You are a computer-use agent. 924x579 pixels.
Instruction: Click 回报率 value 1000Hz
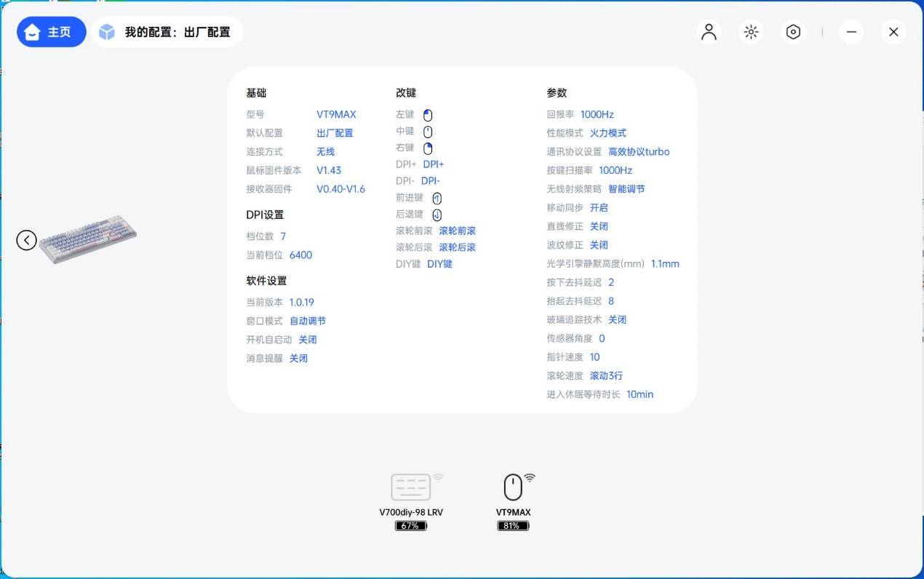tap(597, 114)
